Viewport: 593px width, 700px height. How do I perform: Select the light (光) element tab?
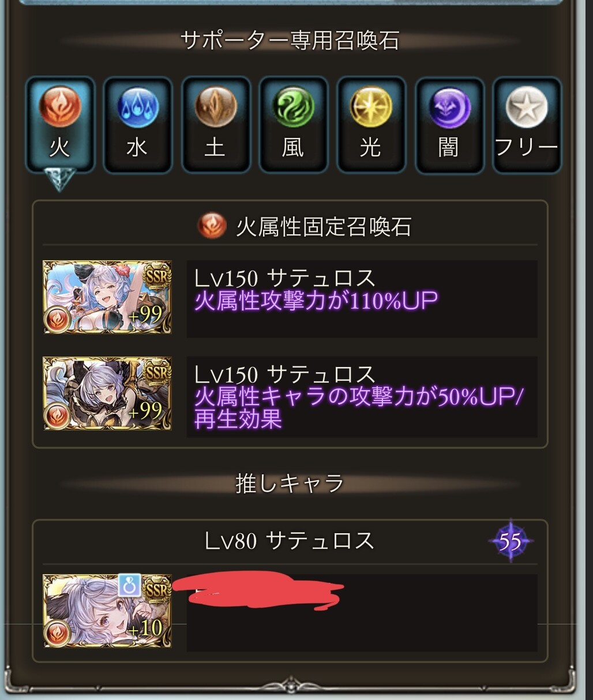(x=371, y=125)
